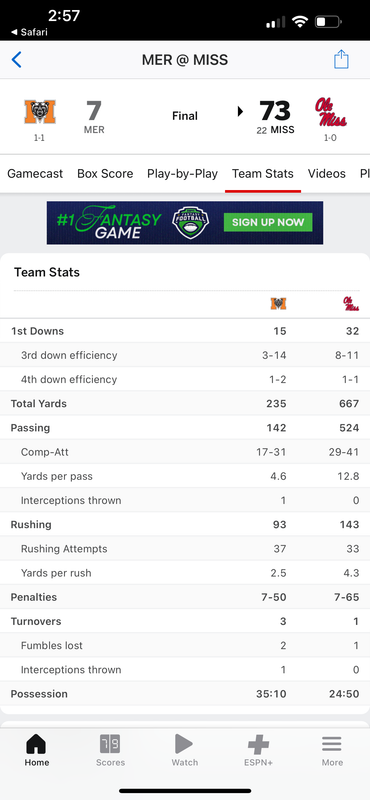
Task: Switch to the Videos tab
Action: [327, 173]
